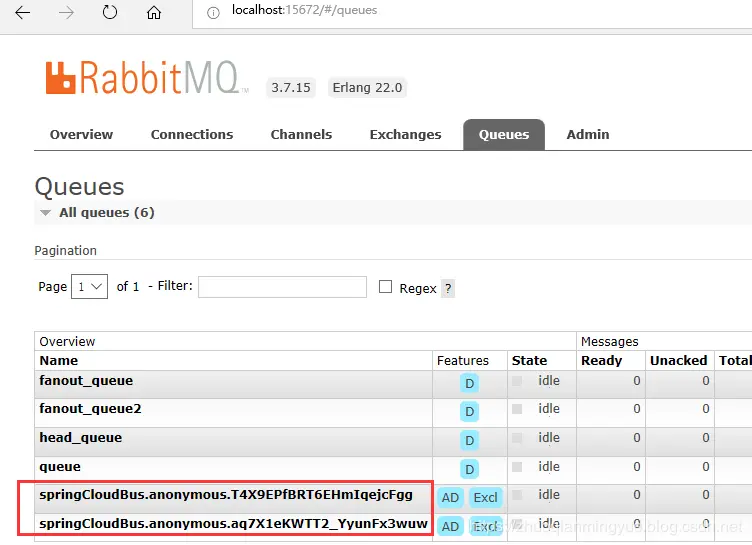Screen dimensions: 752x545
Task: Sort queues by the Name column header
Action: tap(59, 360)
